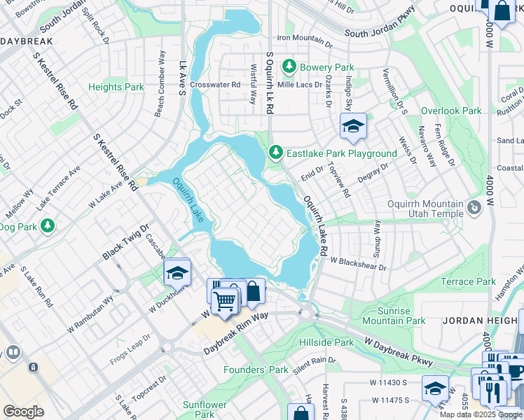
Task: Click the Founders' Park label
Action: (256, 370)
